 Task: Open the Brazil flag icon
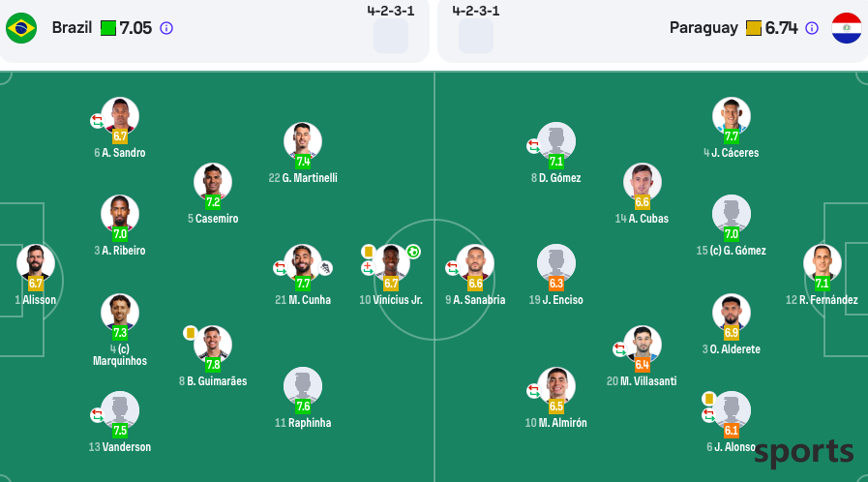tap(21, 28)
